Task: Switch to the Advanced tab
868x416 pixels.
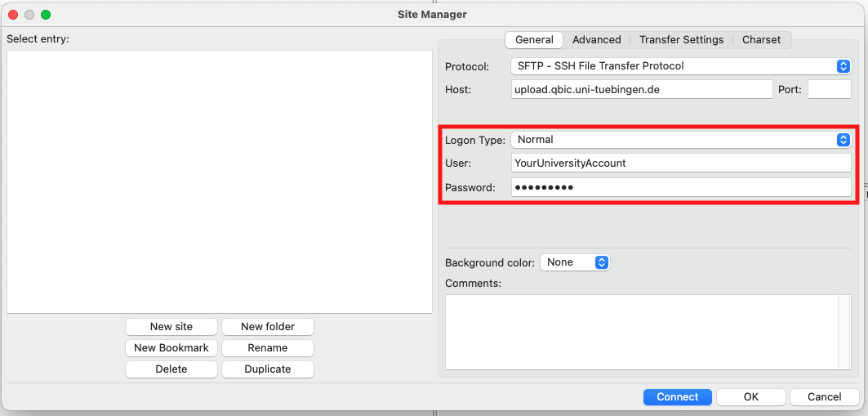Action: click(596, 40)
